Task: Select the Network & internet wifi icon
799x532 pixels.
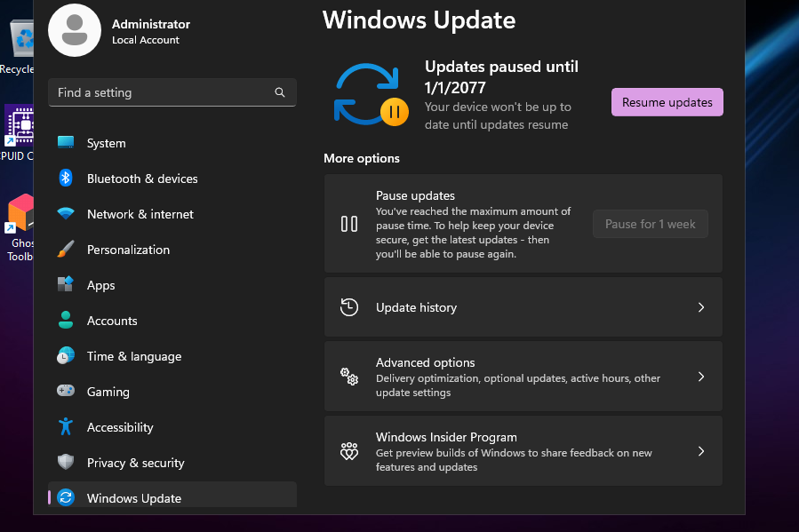Action: coord(66,214)
